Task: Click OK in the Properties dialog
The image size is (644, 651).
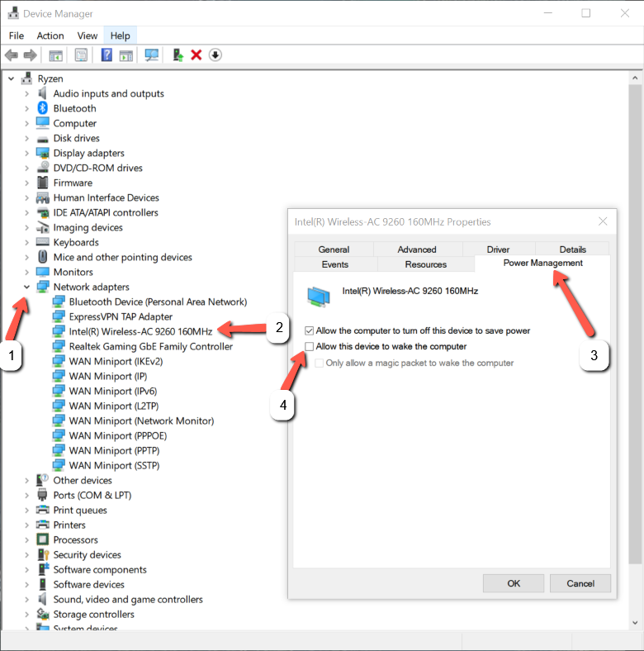Action: click(514, 583)
